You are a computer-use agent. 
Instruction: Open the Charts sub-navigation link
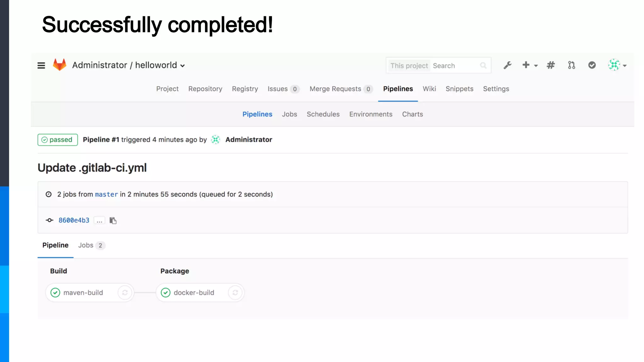tap(412, 114)
